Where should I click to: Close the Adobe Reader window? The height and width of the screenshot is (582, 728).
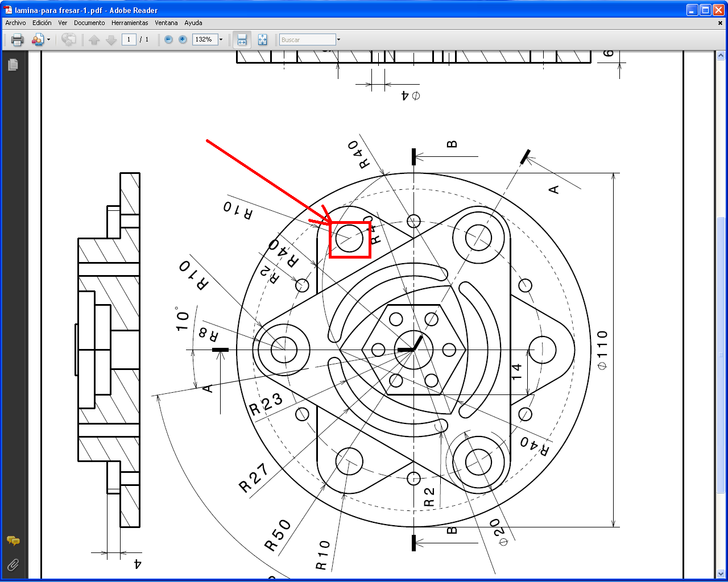718,10
